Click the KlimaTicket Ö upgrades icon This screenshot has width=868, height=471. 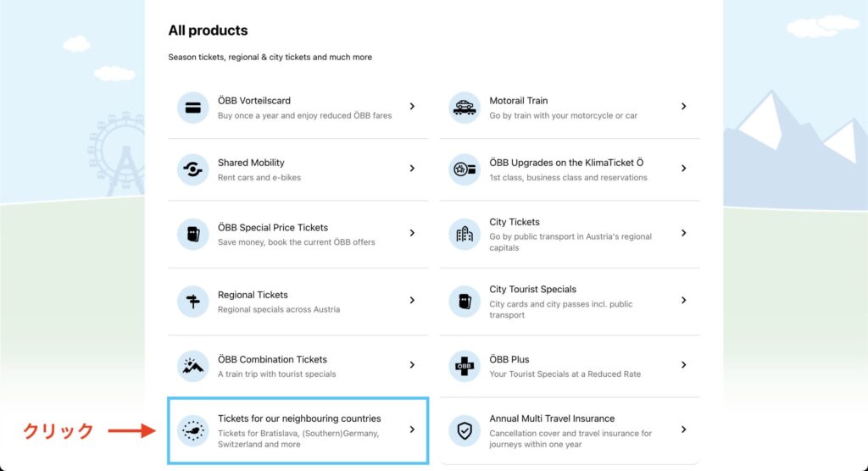point(464,169)
